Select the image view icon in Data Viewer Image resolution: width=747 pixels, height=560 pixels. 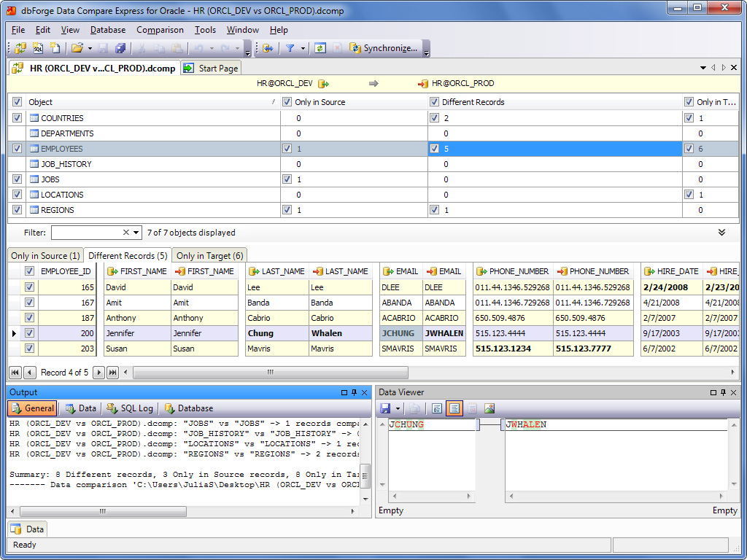(x=489, y=408)
